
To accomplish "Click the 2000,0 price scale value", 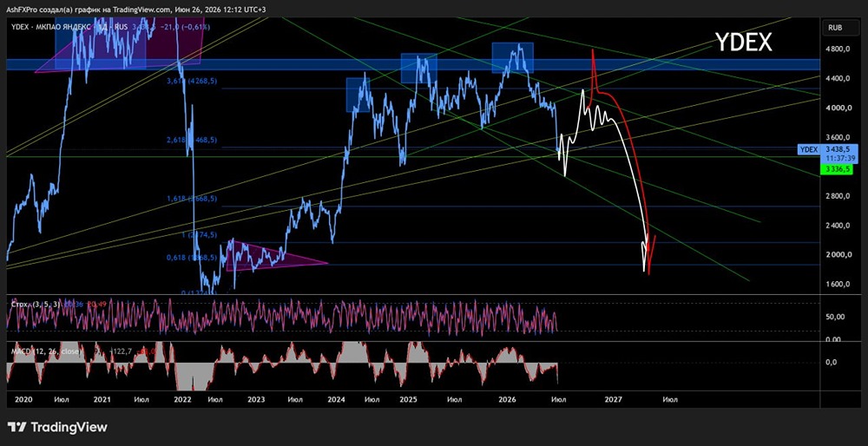I will tap(837, 254).
